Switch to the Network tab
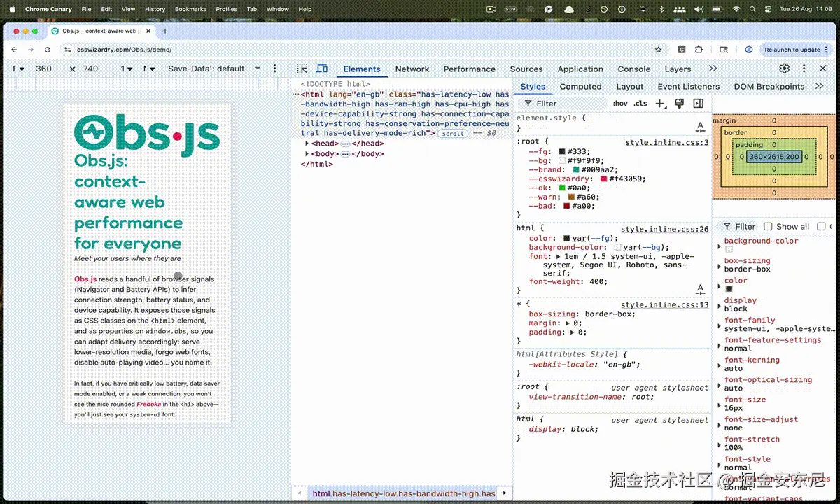Viewport: 840px width, 504px height. tap(412, 69)
